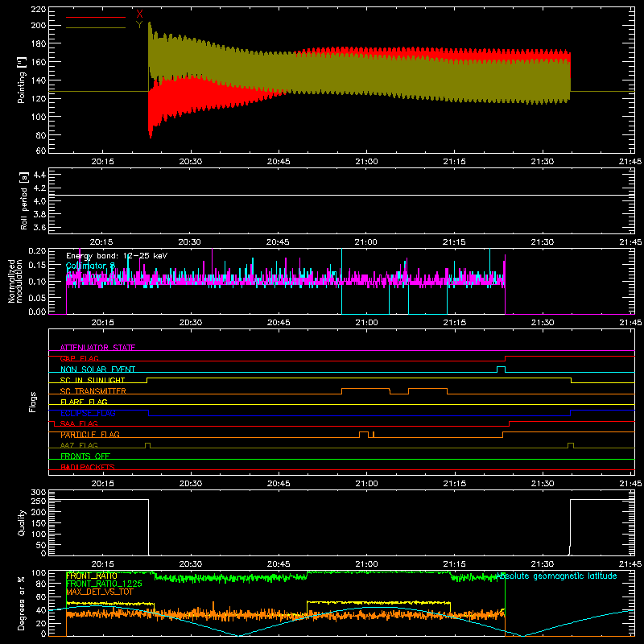Image resolution: width=644 pixels, height=644 pixels.
Task: Click the cyan 'Collimator 8' label
Action: pyautogui.click(x=90, y=266)
